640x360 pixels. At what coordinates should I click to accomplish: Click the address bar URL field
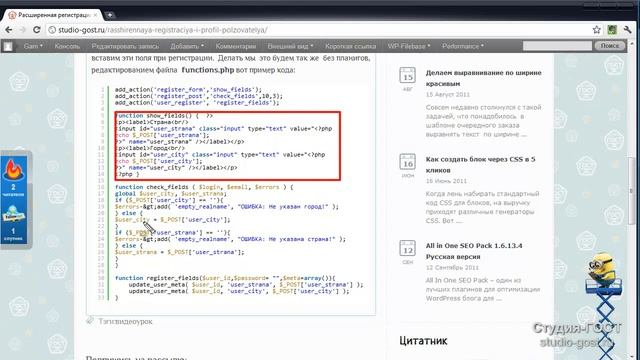(x=318, y=30)
